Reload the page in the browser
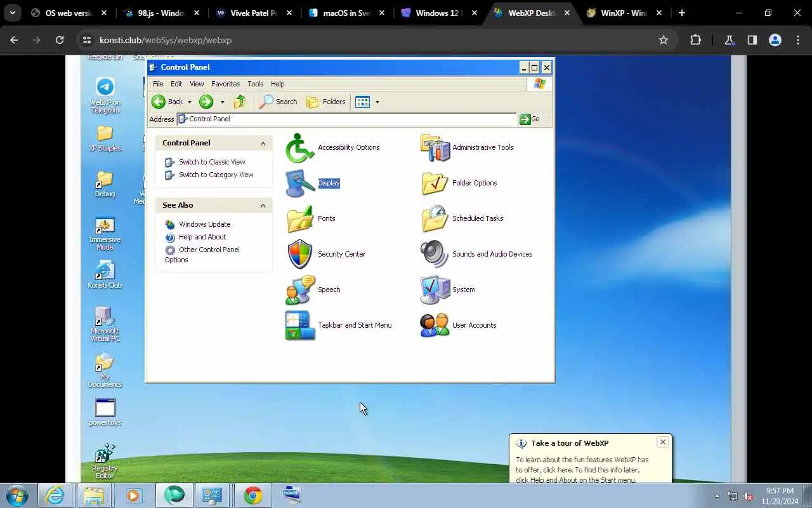The width and height of the screenshot is (812, 508). (x=60, y=40)
